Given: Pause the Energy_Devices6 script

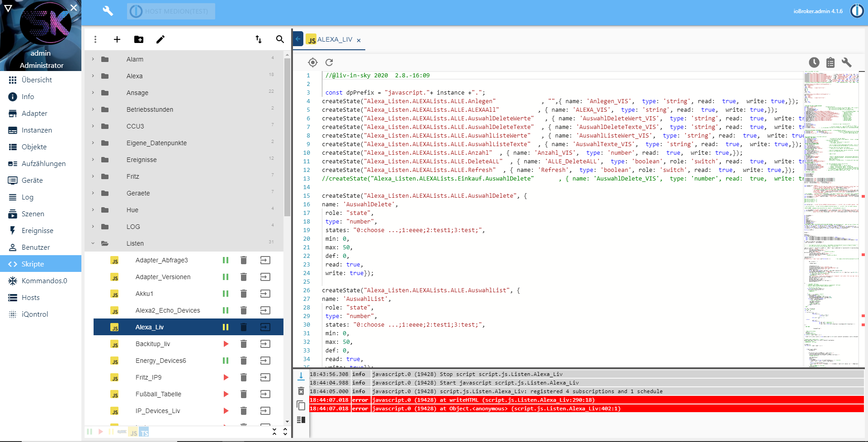Looking at the screenshot, I should pos(226,361).
